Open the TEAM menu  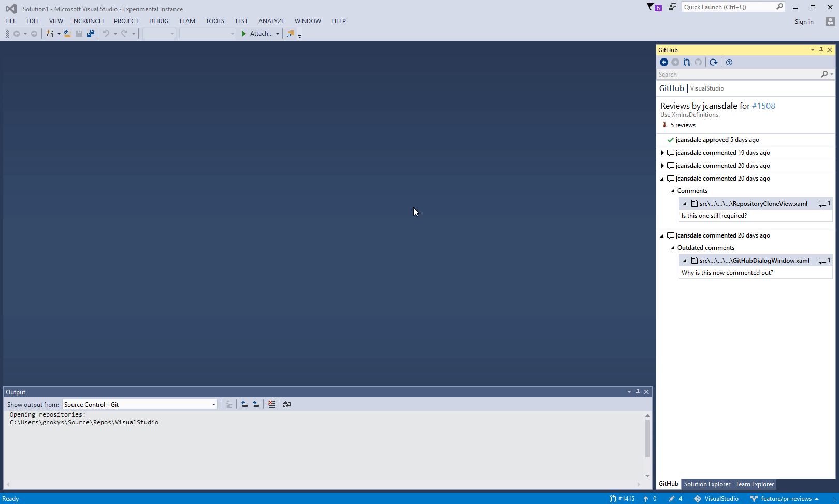coord(187,21)
